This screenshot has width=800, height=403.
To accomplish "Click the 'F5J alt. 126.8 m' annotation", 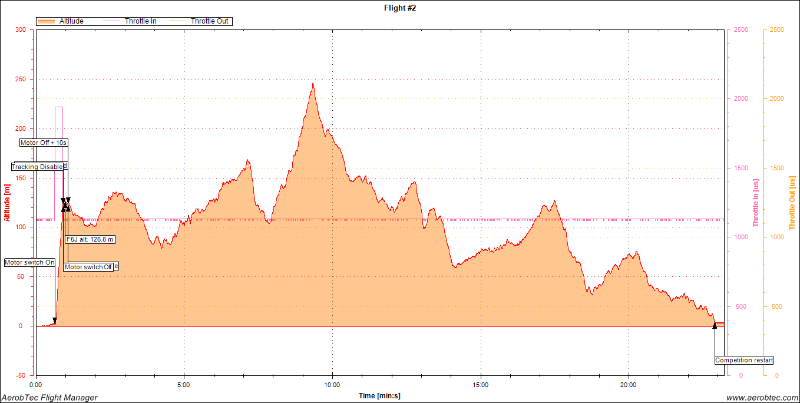I will [x=91, y=240].
